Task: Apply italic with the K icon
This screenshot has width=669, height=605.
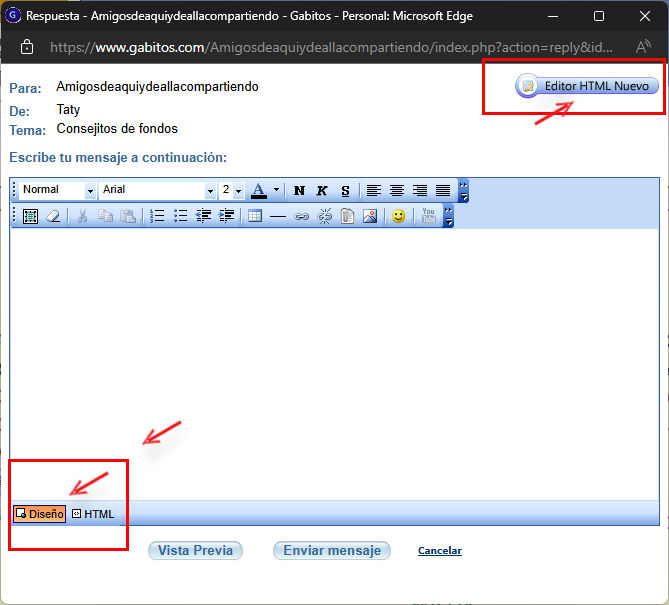Action: coord(322,190)
